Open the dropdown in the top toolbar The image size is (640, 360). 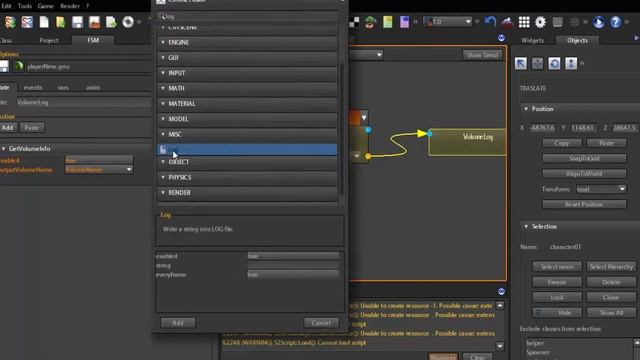coord(447,22)
